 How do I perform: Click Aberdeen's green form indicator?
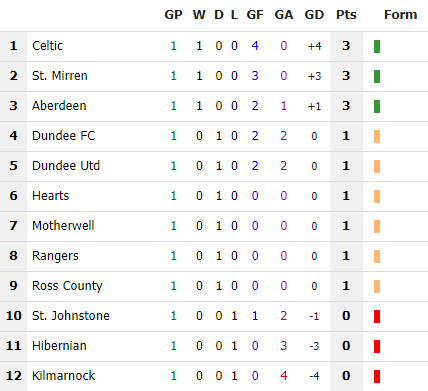click(x=377, y=106)
